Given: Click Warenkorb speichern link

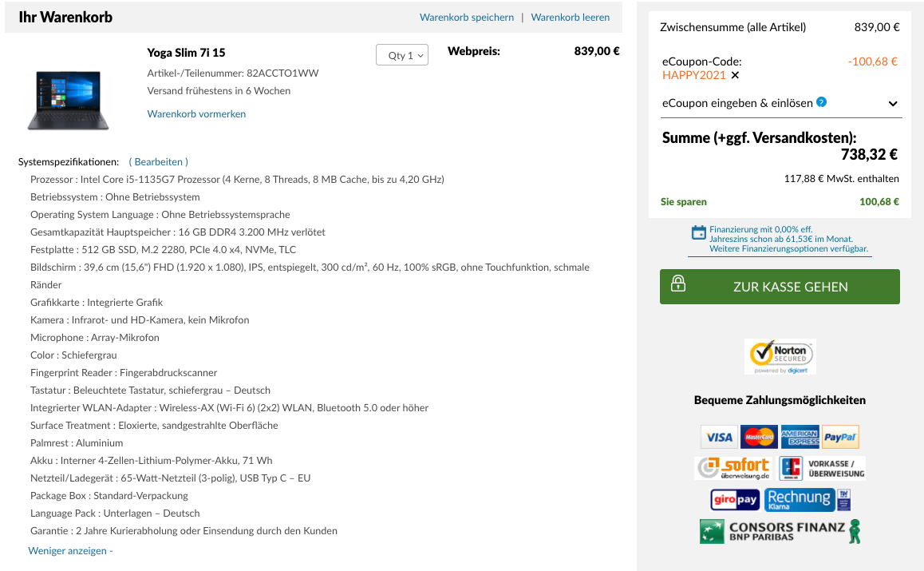Looking at the screenshot, I should tap(467, 17).
